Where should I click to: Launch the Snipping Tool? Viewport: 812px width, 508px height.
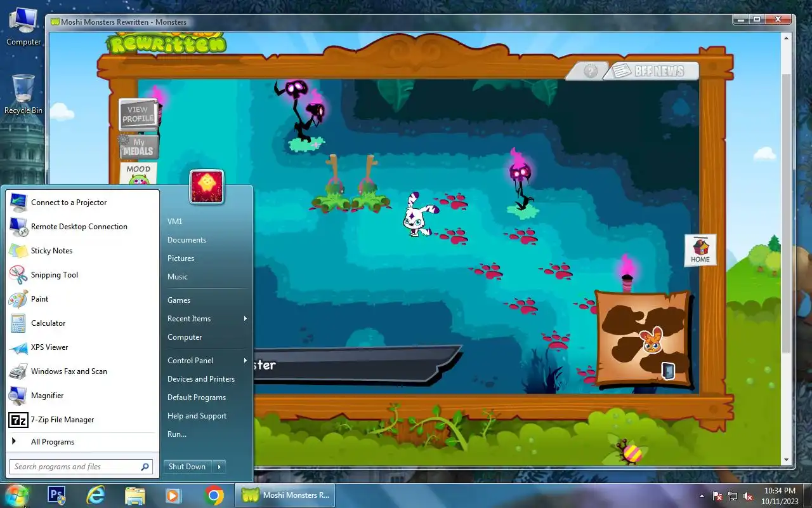[x=82, y=275]
